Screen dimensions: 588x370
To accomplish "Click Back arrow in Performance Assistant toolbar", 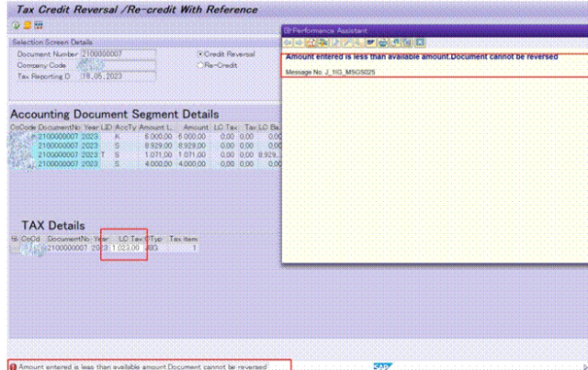I will 288,43.
